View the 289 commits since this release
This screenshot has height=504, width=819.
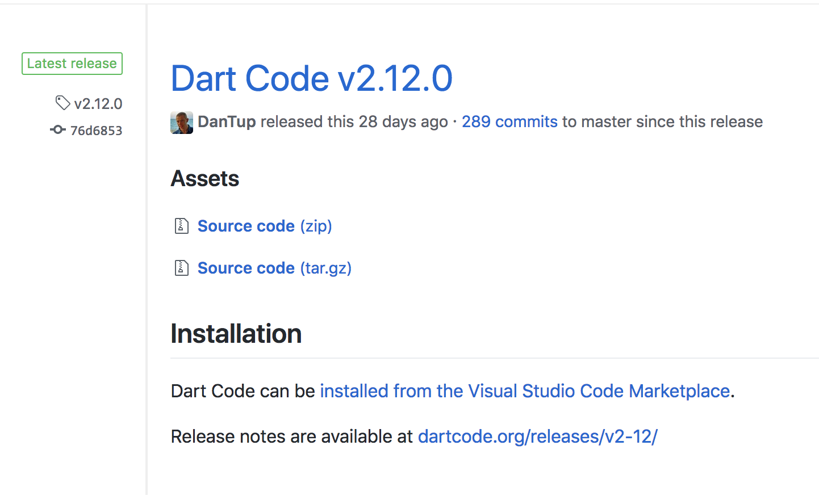509,121
